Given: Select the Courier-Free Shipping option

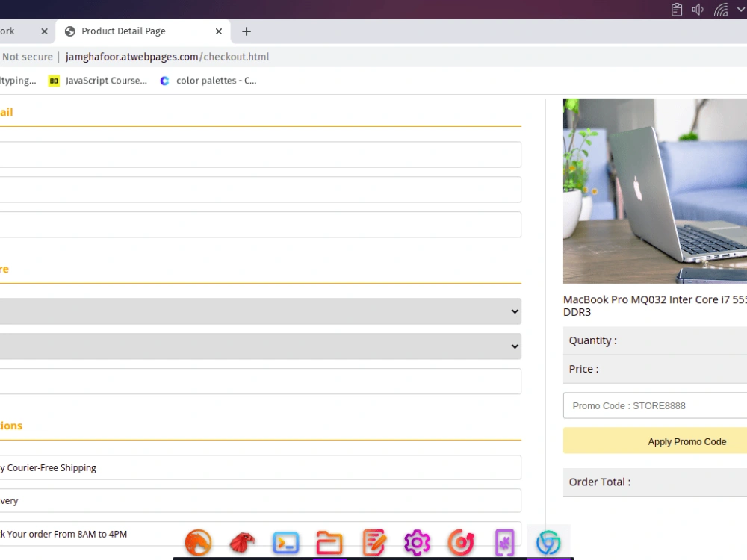Looking at the screenshot, I should (x=260, y=467).
